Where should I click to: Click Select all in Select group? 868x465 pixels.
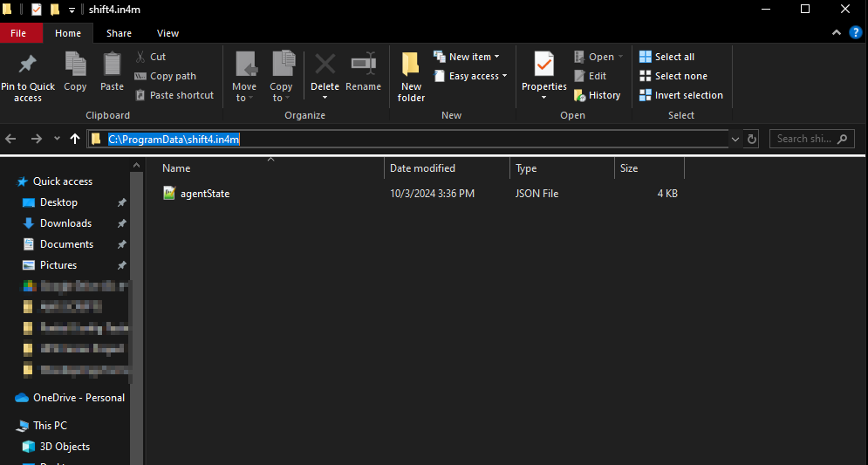667,57
